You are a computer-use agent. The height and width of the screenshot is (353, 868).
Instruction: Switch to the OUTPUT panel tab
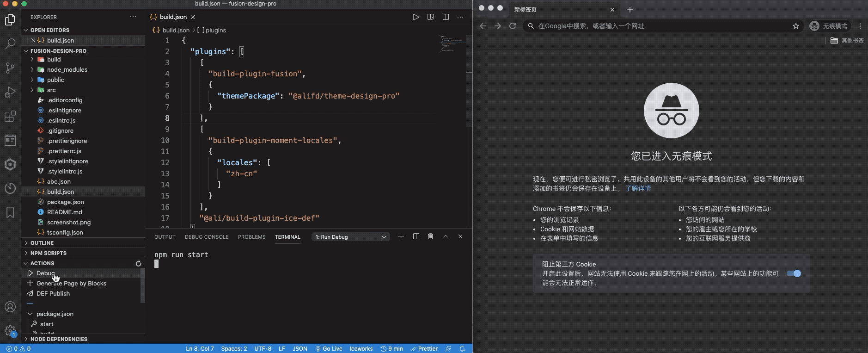[x=165, y=237]
